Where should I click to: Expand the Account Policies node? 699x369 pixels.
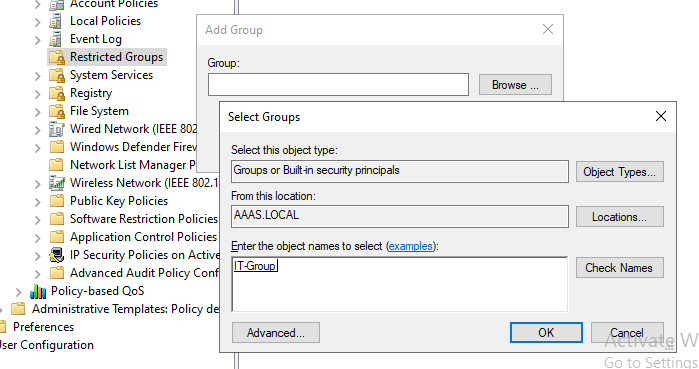point(38,5)
